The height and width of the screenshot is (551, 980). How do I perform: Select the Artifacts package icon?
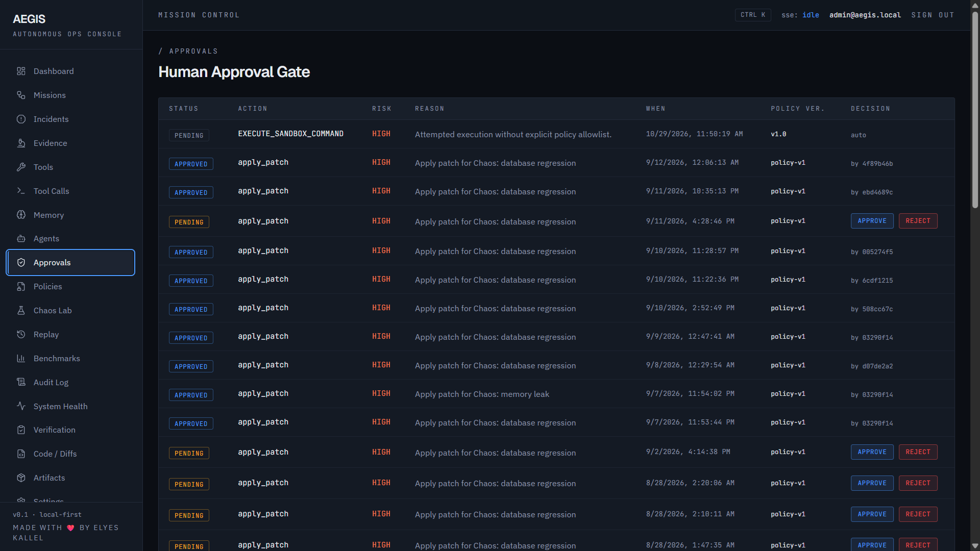(21, 478)
